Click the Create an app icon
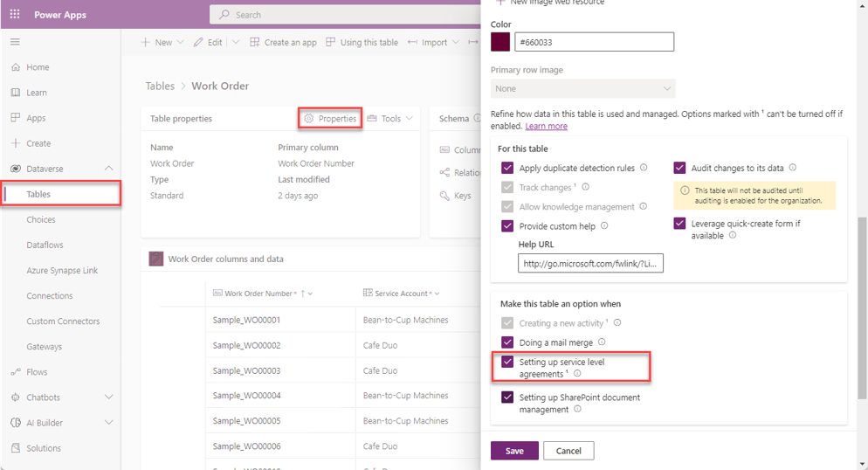868x470 pixels. (x=255, y=42)
